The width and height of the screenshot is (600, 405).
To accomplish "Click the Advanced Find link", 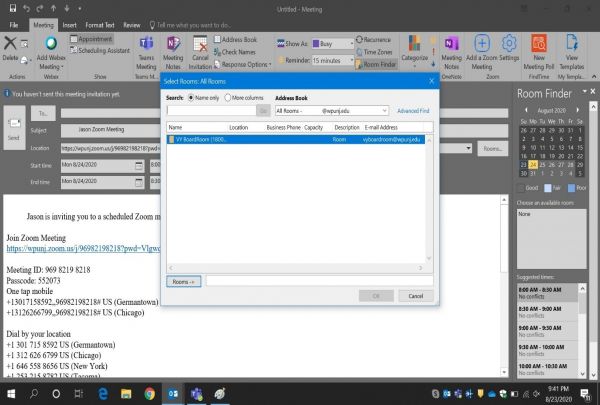I will (x=413, y=111).
